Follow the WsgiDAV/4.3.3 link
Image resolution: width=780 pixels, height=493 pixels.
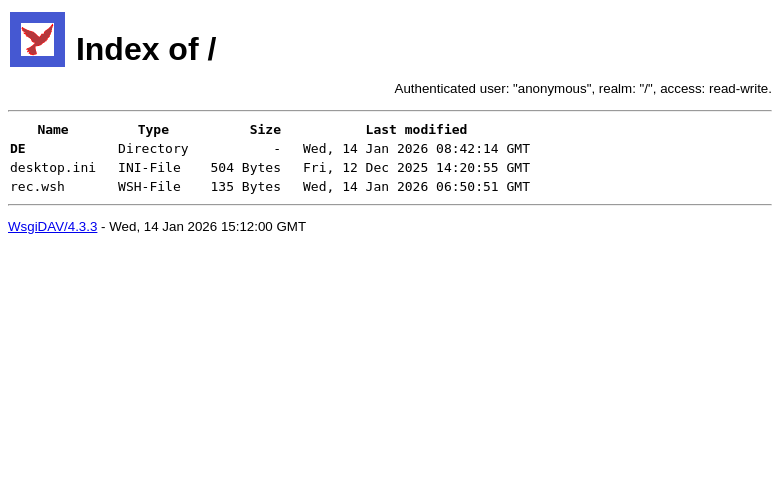click(x=53, y=226)
